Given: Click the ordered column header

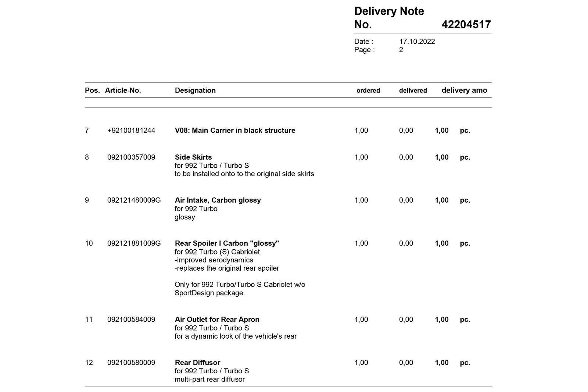Looking at the screenshot, I should (x=368, y=90).
